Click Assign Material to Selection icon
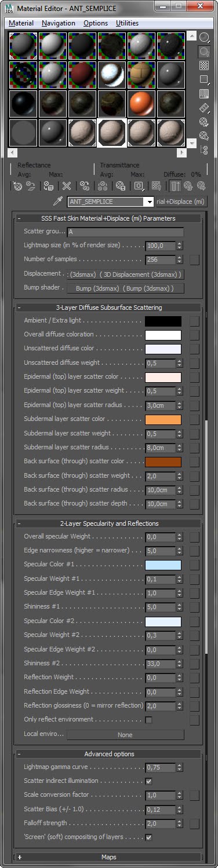The image size is (218, 868). click(49, 186)
